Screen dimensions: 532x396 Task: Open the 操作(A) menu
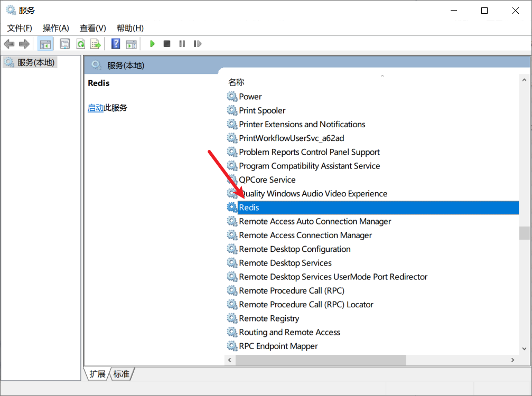coord(55,28)
